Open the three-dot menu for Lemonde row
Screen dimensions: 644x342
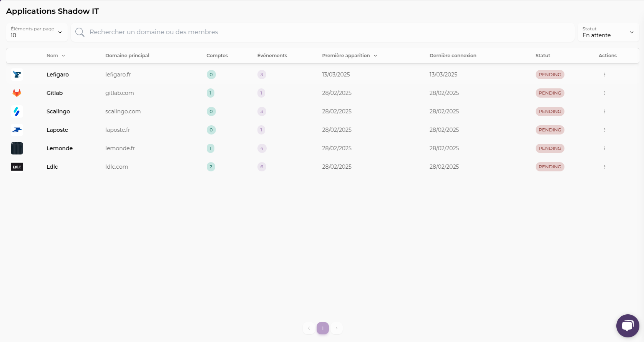(604, 148)
